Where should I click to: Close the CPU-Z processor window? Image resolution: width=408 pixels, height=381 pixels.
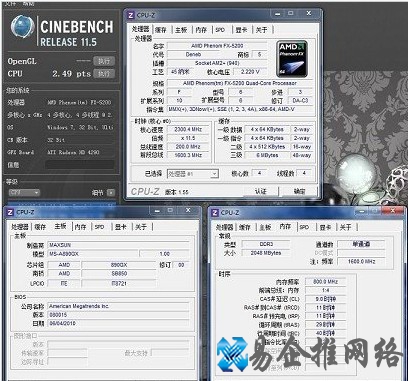click(x=309, y=13)
